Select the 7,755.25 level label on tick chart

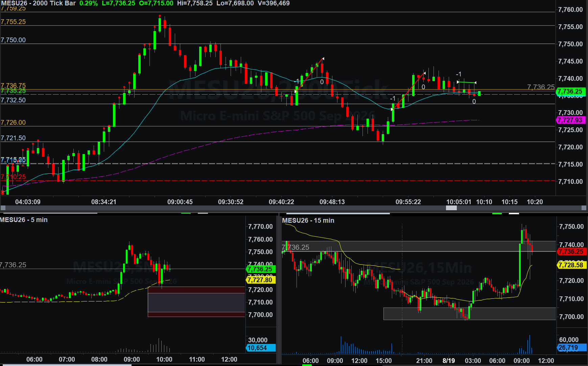[x=13, y=22]
